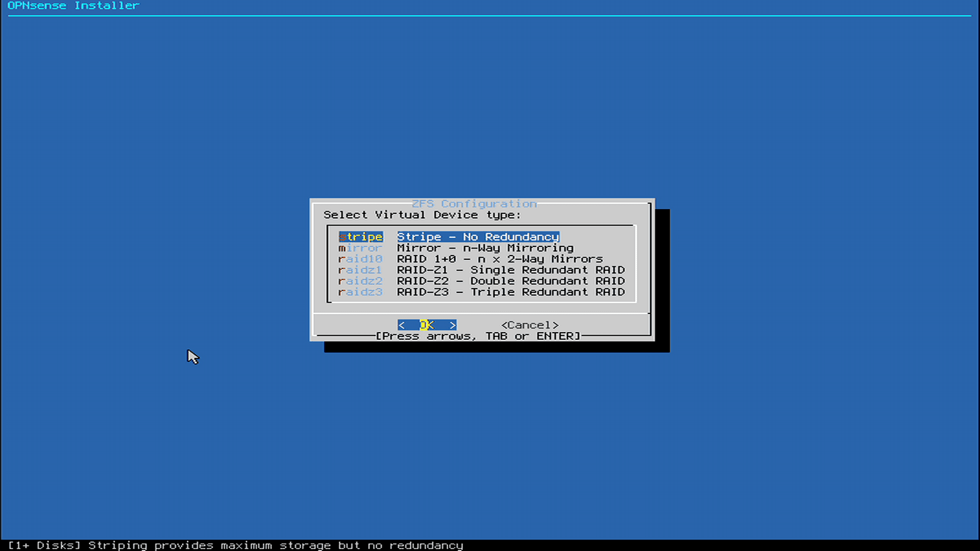
Task: Pick the raidz3 tag entry
Action: pos(360,292)
